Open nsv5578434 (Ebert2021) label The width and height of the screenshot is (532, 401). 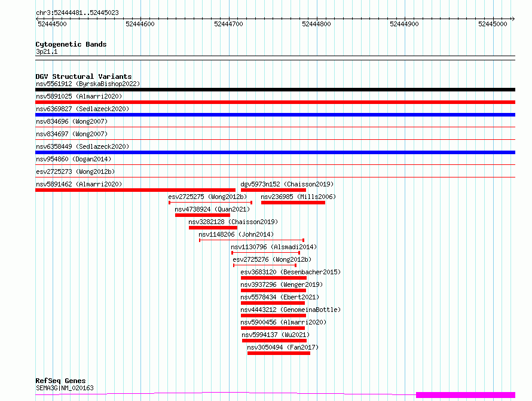point(280,297)
